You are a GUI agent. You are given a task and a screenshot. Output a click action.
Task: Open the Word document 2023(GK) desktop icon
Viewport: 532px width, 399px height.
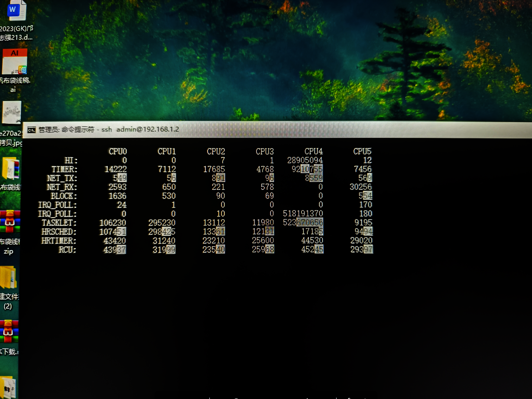(x=16, y=11)
